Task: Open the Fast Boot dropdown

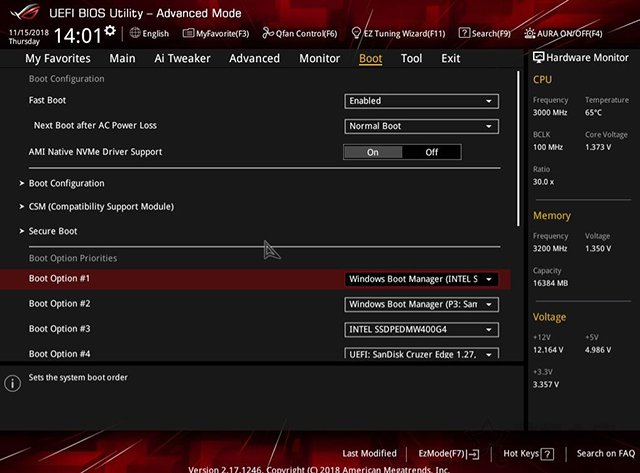Action: pos(421,101)
